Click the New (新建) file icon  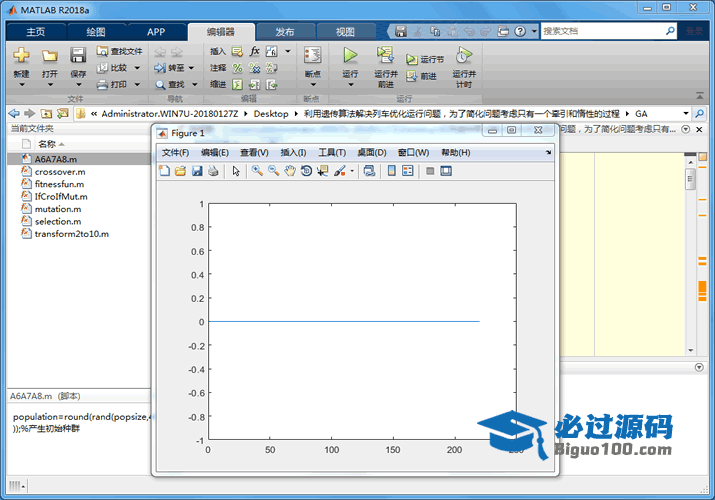tap(21, 55)
